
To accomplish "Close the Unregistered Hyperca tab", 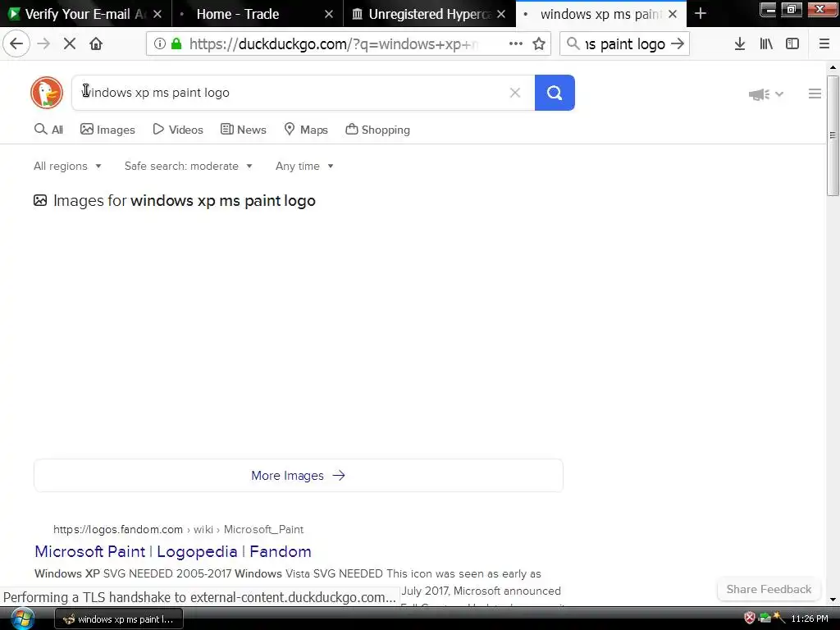I will 501,14.
